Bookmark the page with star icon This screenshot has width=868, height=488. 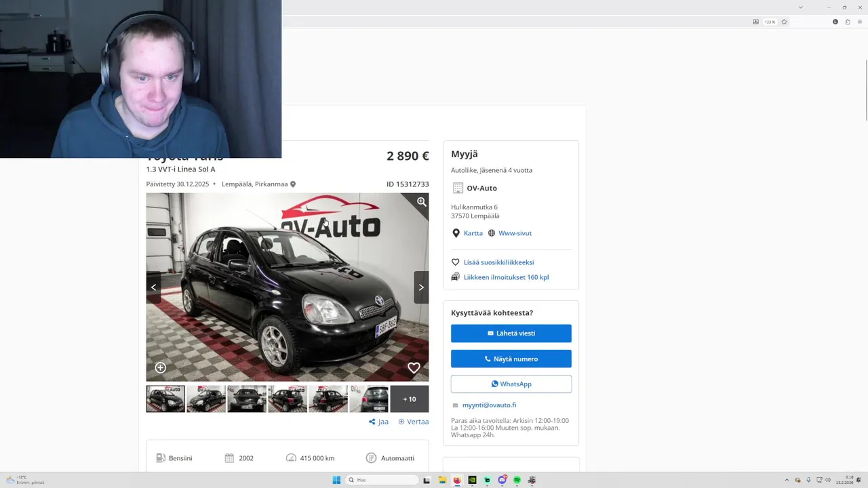pyautogui.click(x=784, y=22)
